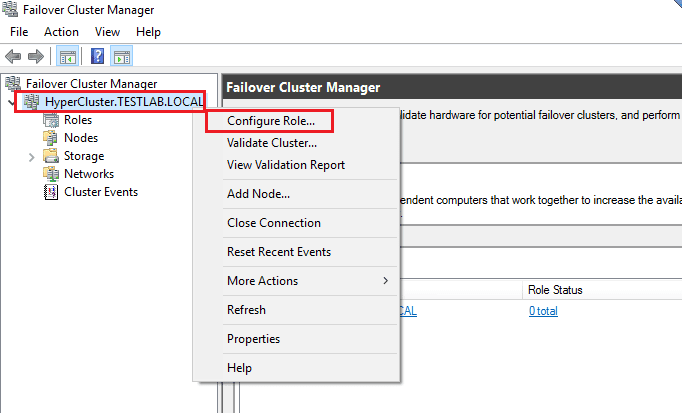Select Roles in the tree
The height and width of the screenshot is (413, 682).
tap(78, 120)
